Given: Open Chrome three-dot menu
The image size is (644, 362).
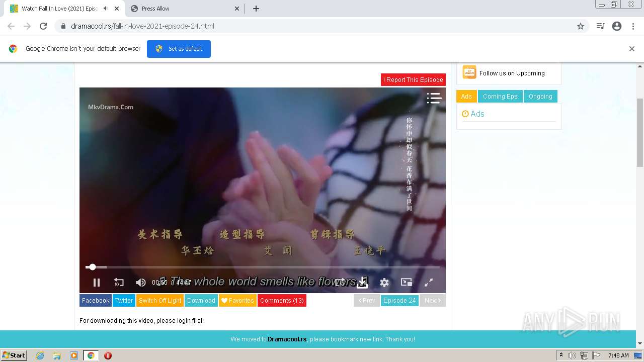Looking at the screenshot, I should click(x=633, y=26).
